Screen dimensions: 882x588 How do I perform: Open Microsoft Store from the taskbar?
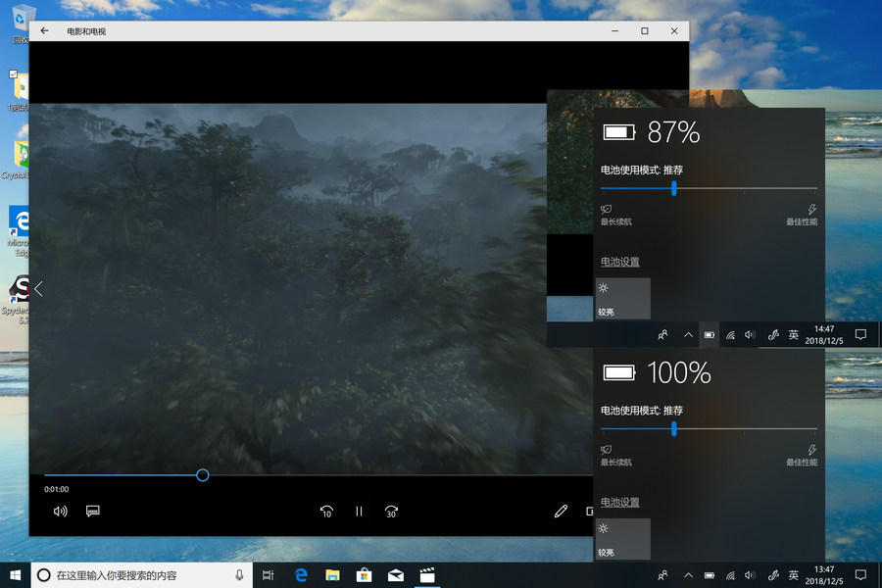(364, 575)
